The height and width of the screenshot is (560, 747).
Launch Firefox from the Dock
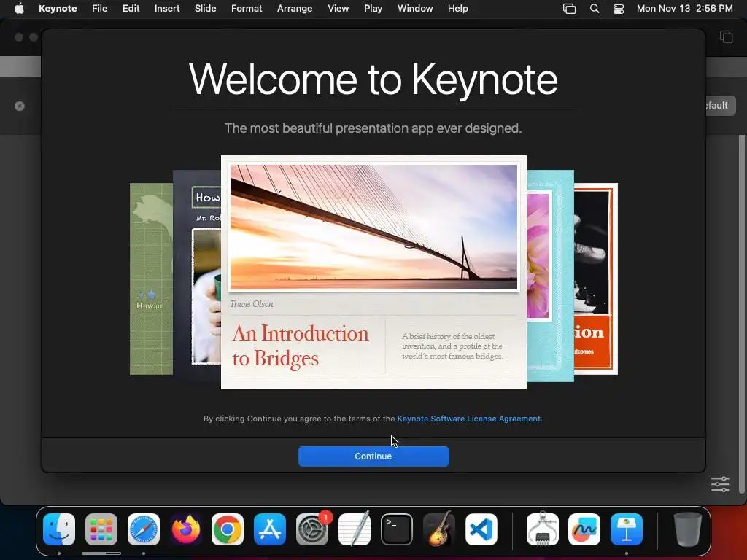[186, 529]
